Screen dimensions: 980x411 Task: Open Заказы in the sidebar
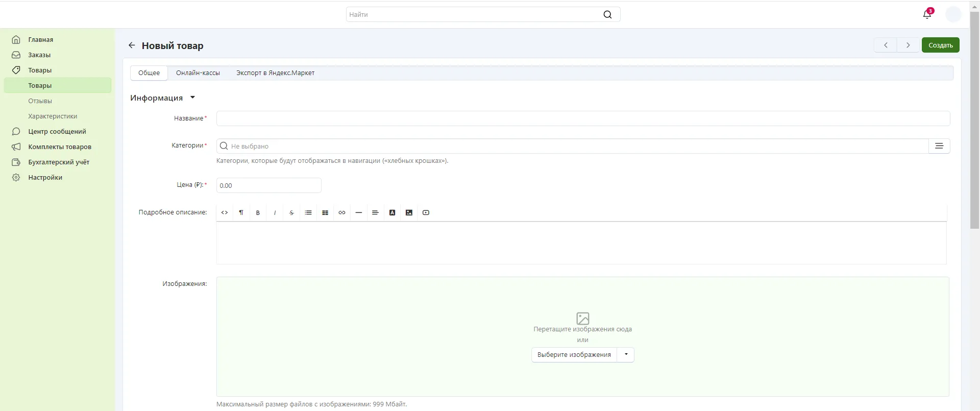point(39,55)
